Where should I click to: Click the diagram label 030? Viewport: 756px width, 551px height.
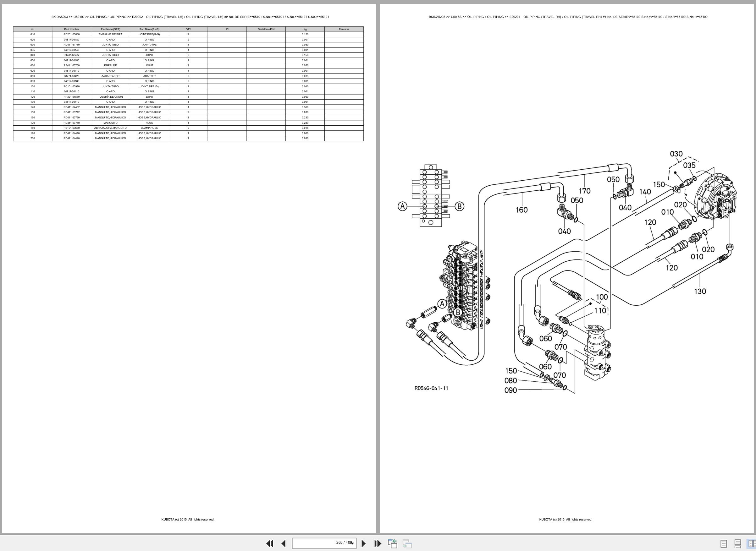click(x=676, y=154)
